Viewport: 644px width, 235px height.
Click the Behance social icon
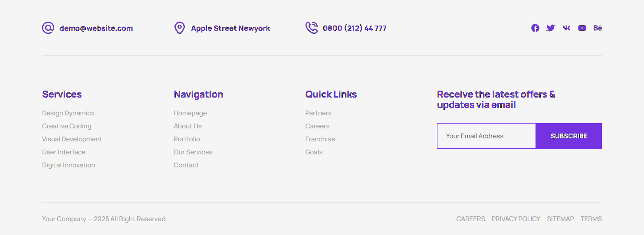tap(598, 28)
